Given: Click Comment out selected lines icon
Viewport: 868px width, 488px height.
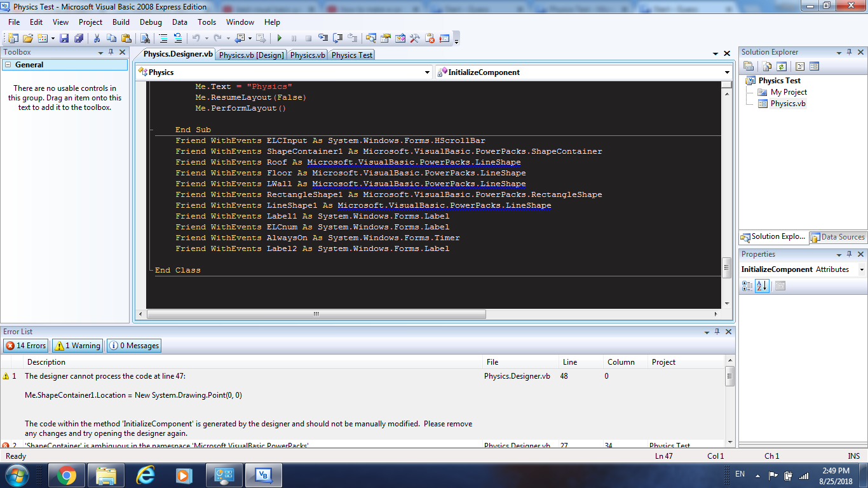Looking at the screenshot, I should point(163,38).
